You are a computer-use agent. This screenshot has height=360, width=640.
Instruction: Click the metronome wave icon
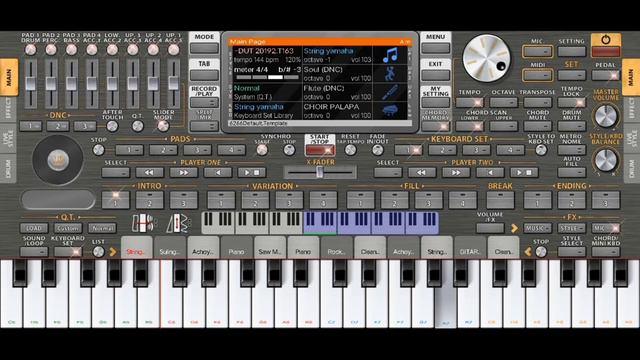(179, 223)
